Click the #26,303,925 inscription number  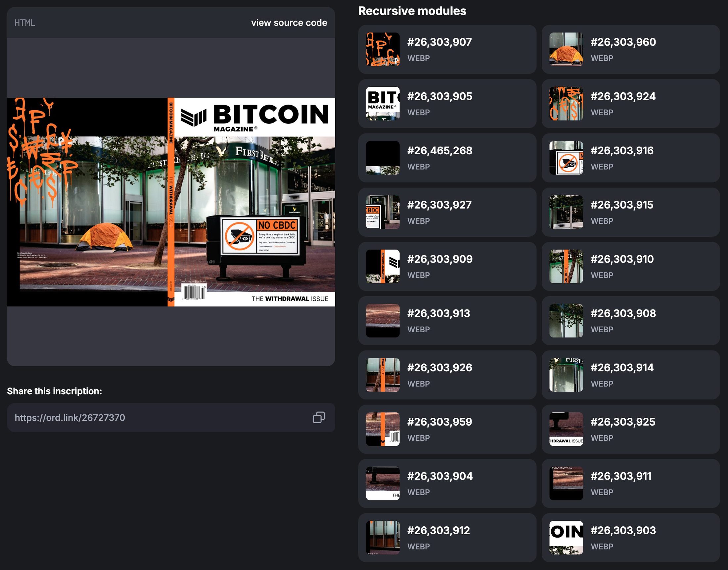(x=623, y=422)
